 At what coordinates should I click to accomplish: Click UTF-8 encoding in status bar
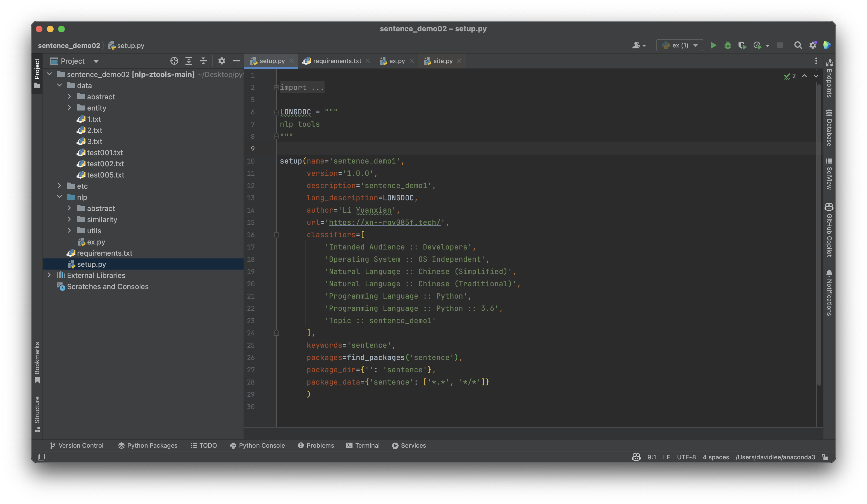coord(686,457)
